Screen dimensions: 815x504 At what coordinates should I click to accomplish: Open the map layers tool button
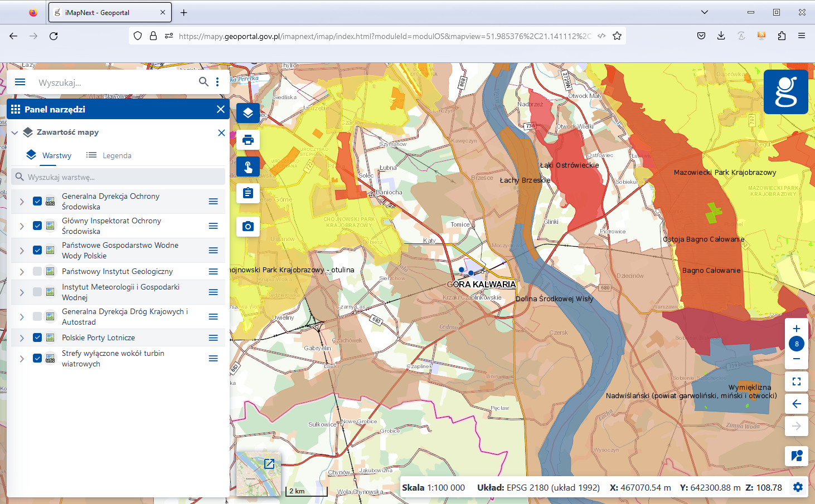pos(248,113)
